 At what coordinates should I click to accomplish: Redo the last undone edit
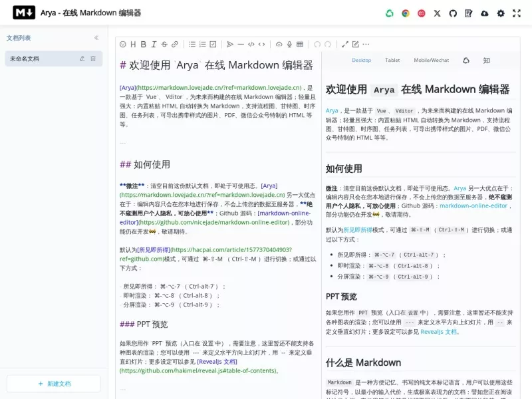(x=328, y=45)
